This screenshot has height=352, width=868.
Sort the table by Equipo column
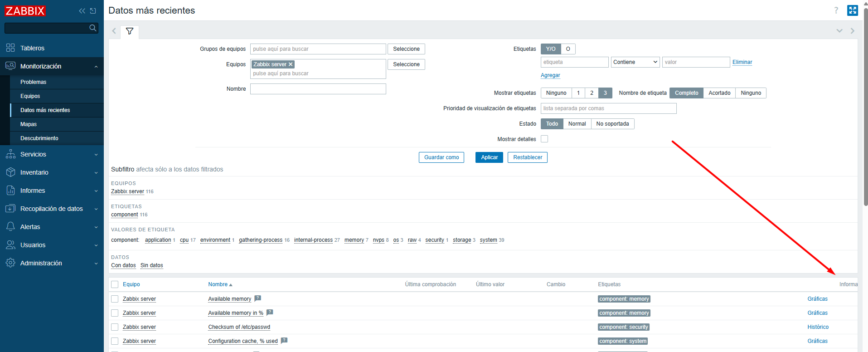[131, 284]
